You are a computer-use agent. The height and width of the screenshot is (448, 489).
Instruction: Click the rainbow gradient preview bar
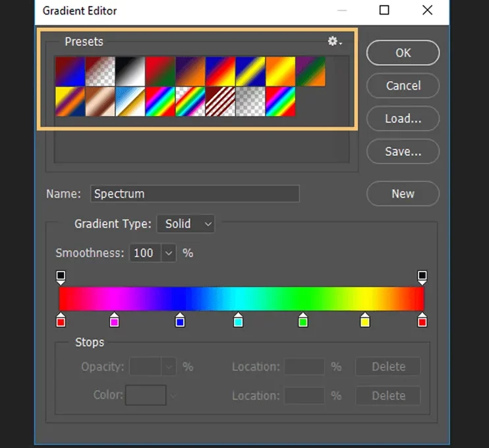pos(242,298)
